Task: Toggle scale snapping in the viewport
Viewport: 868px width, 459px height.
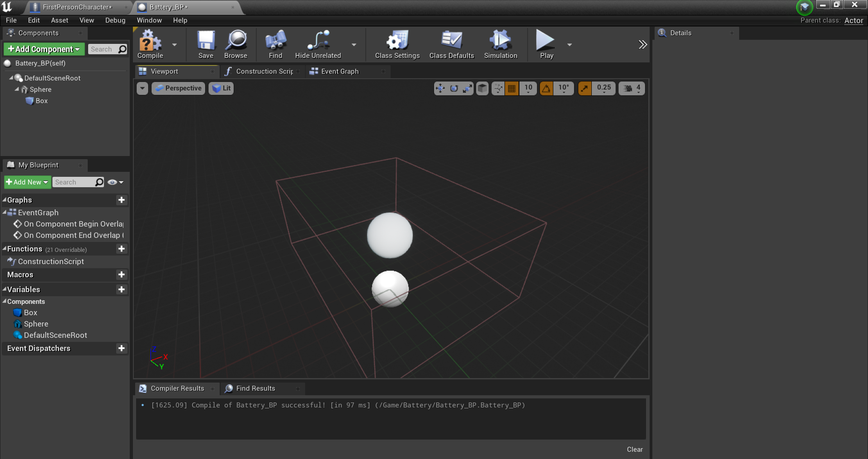Action: [x=585, y=89]
